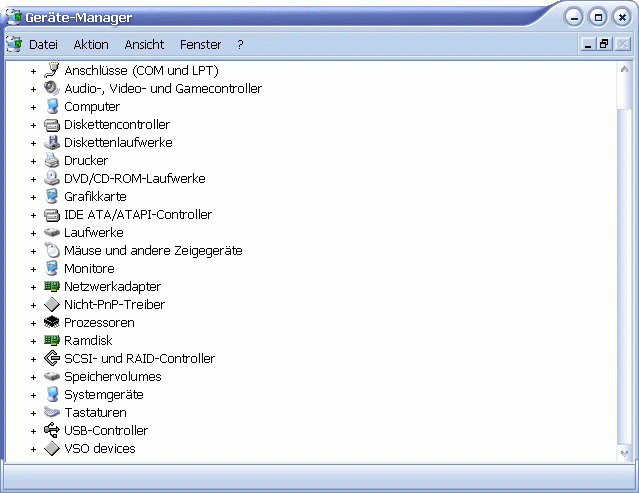Screen dimensions: 639x493
Task: Expand the Grafikkarte tree node
Action: 33,197
